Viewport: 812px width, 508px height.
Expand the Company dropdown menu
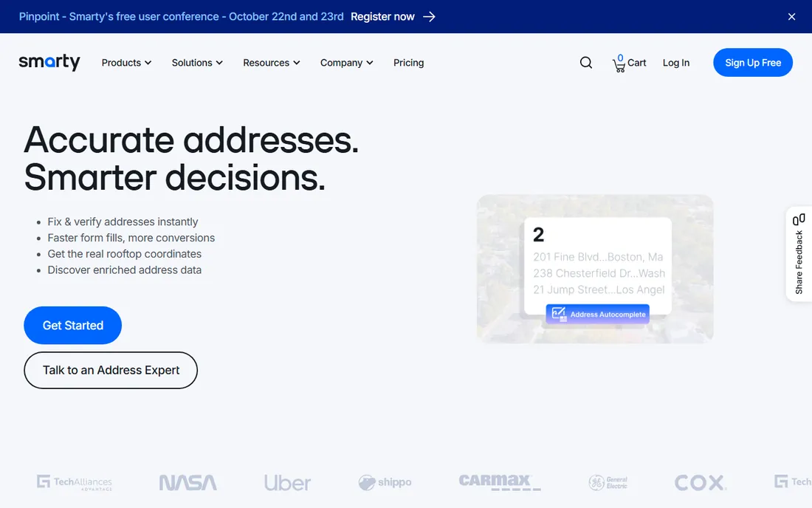click(346, 63)
